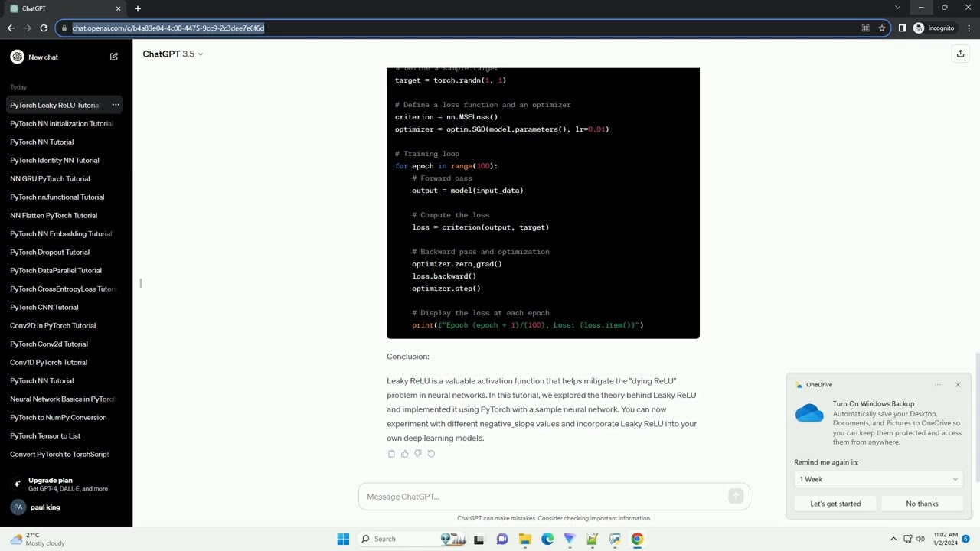Bookmark this page with the star icon

pos(882,28)
